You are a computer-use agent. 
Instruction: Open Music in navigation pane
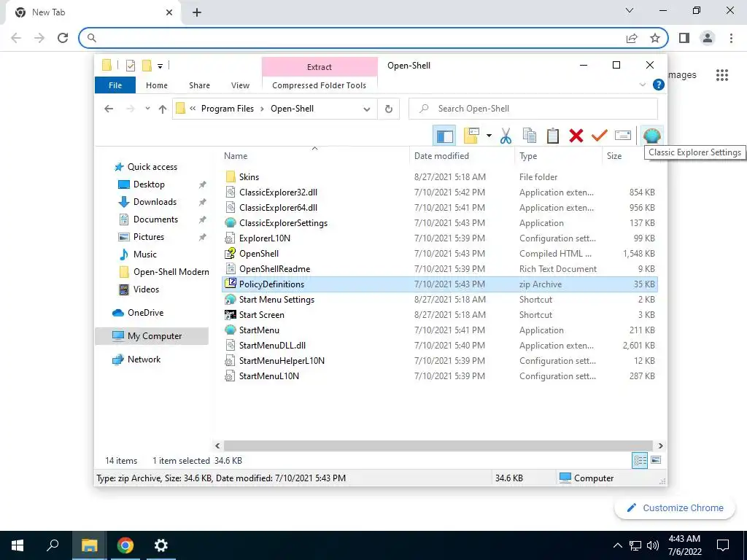click(x=145, y=254)
